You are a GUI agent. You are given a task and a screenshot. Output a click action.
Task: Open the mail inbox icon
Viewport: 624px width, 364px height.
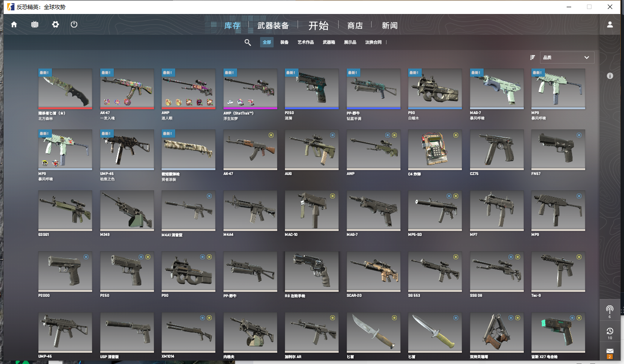610,351
